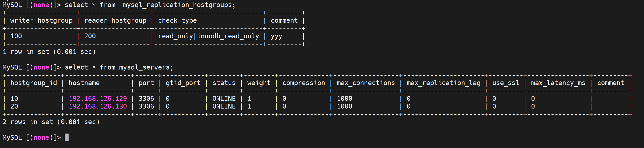
Task: Click the IP address 192.168.126.129
Action: [98, 99]
